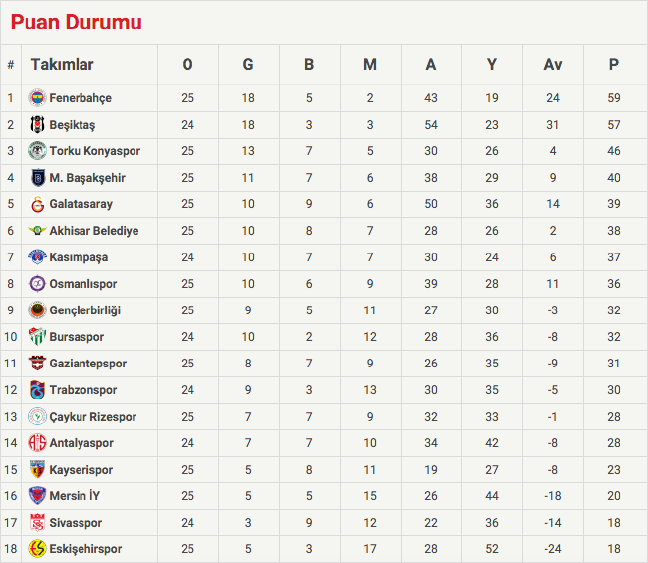648x563 pixels.
Task: Click the Trabzonspor club badge
Action: pos(37,390)
